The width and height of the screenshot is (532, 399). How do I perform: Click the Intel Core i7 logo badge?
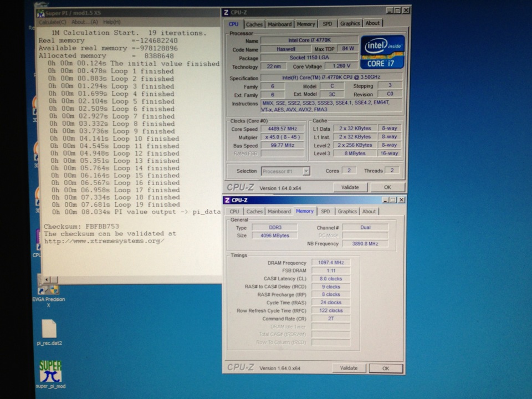pyautogui.click(x=382, y=52)
